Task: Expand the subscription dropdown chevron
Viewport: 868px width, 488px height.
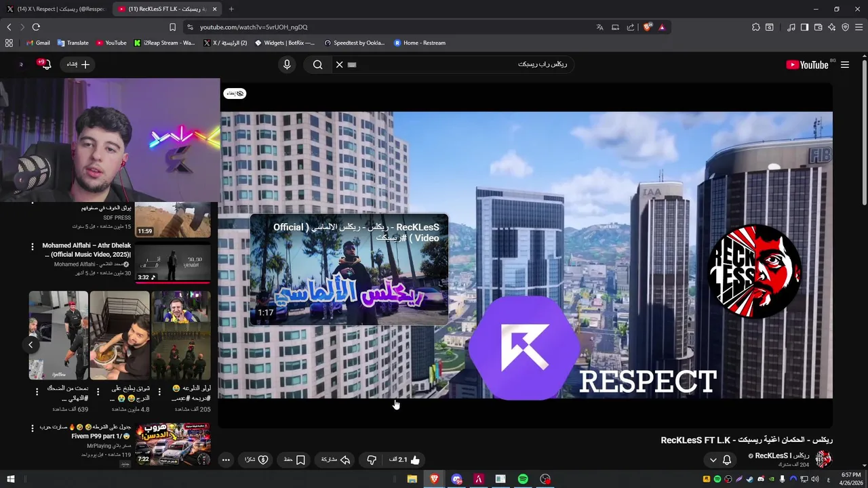Action: pyautogui.click(x=713, y=460)
